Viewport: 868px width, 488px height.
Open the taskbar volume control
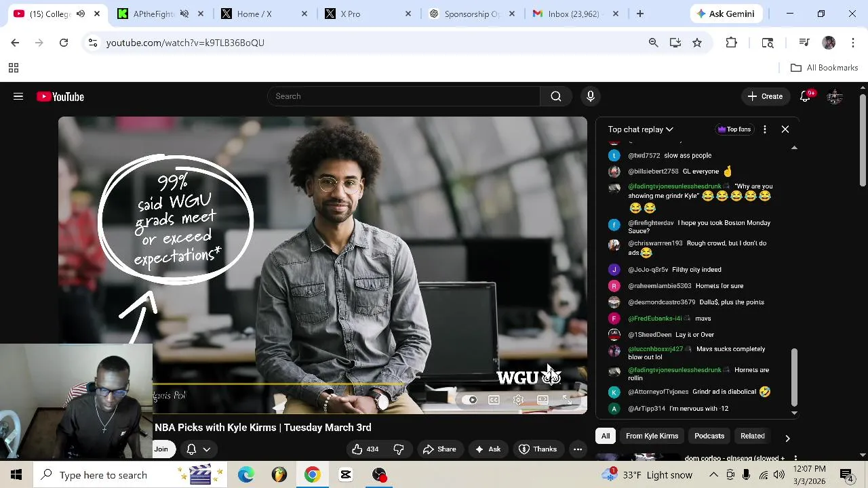coord(778,474)
